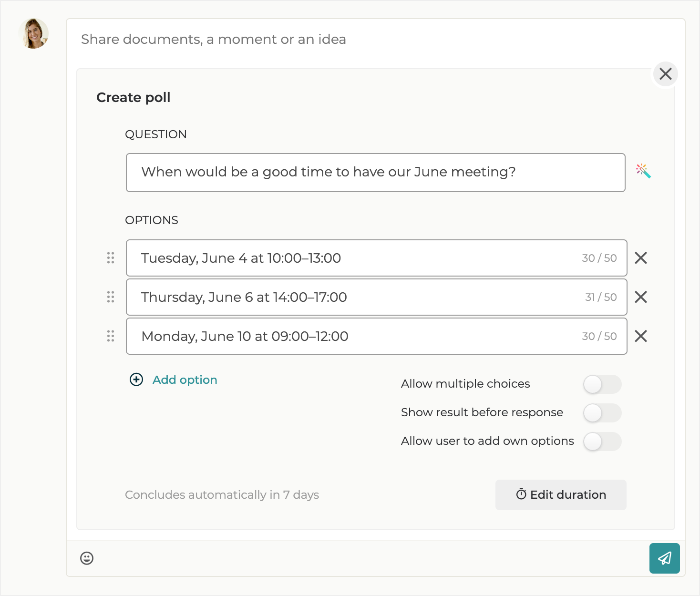Focus the Tuesday, June 4 option field
The image size is (700, 596).
coord(353,258)
